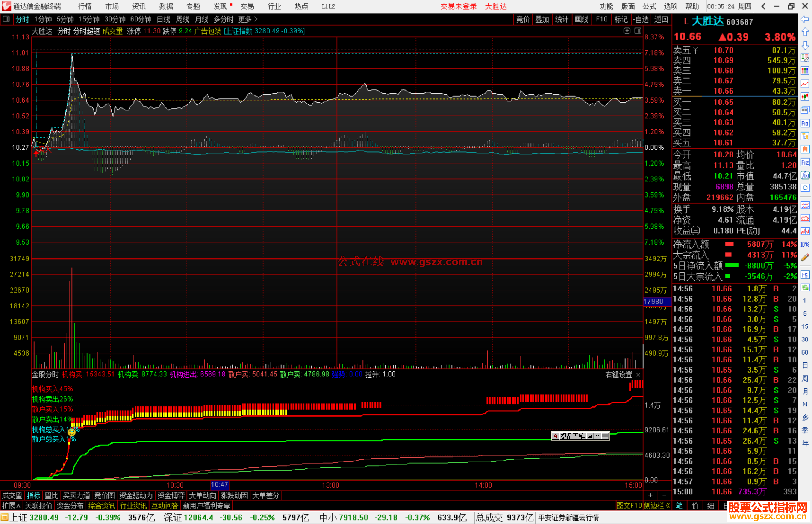Image resolution: width=812 pixels, height=524 pixels.
Task: Click the blue up arrow sidebar icon
Action: 805,32
